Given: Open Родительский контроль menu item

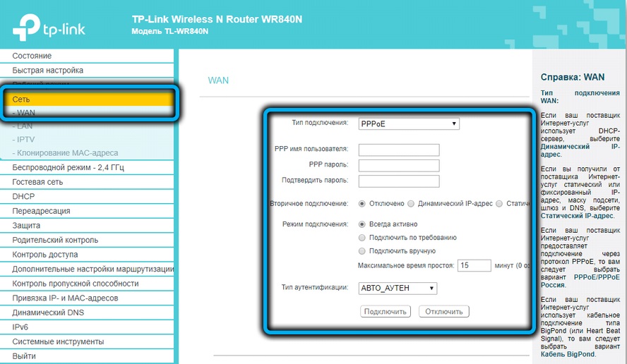Looking at the screenshot, I should [x=87, y=240].
